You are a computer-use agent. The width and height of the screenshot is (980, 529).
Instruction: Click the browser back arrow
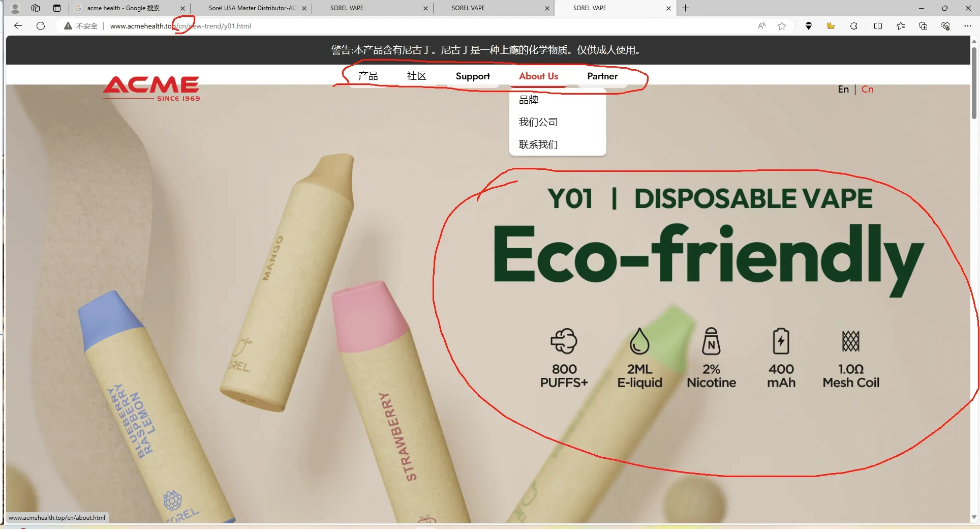(18, 26)
